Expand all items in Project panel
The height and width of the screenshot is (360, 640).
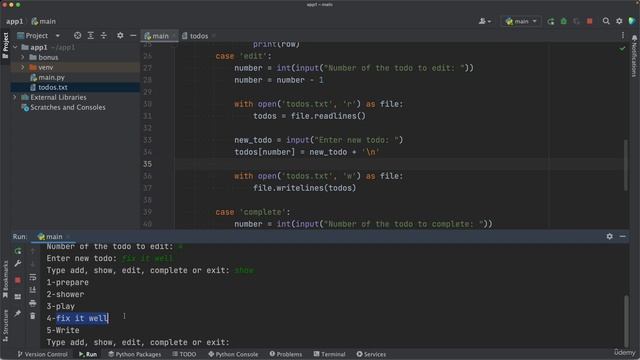tap(91, 36)
